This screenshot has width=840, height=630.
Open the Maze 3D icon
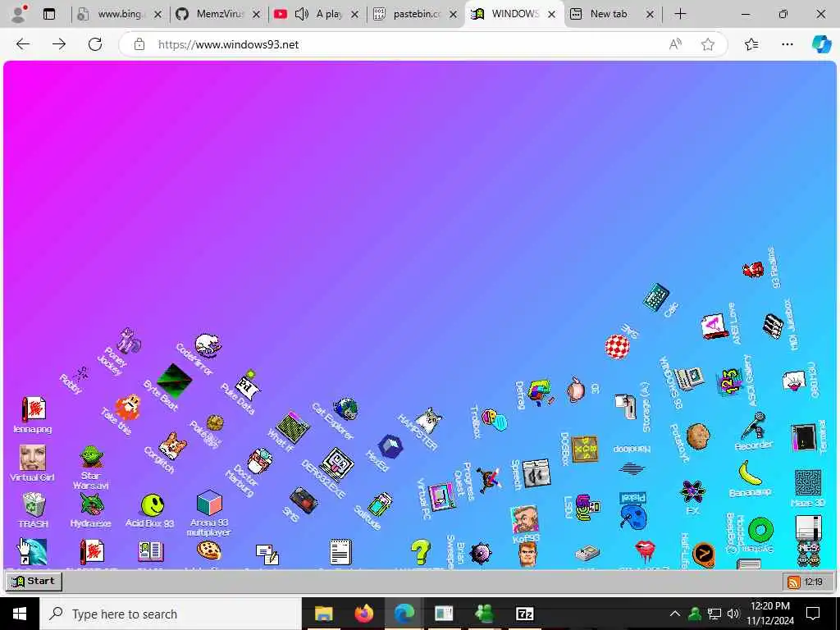click(x=808, y=482)
